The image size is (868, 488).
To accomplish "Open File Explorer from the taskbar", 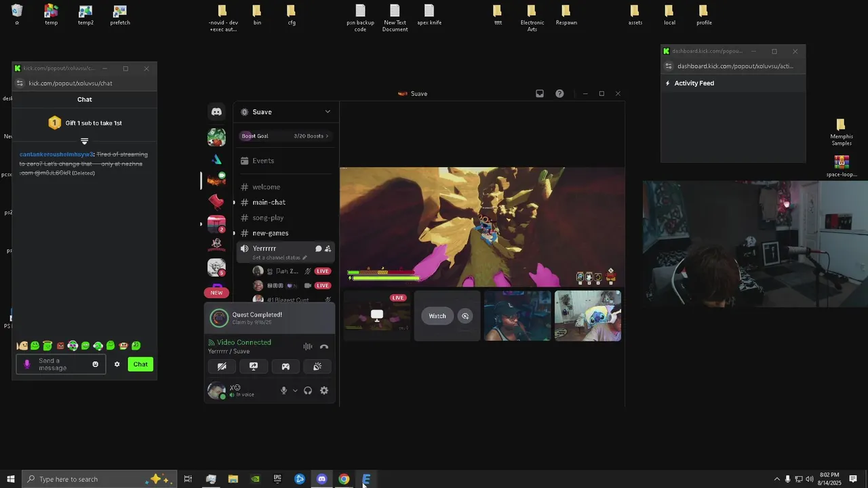I will [x=233, y=479].
